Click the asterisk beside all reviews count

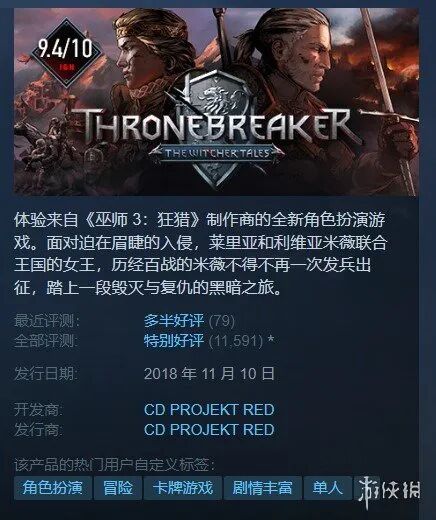[271, 341]
